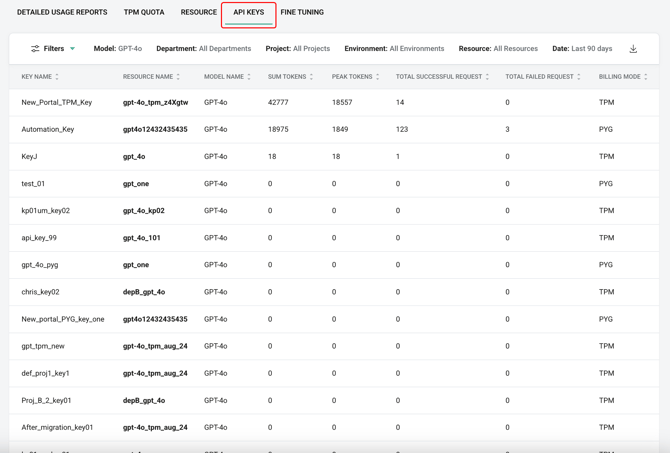The image size is (670, 453).
Task: Click failed request count 3
Action: (507, 129)
